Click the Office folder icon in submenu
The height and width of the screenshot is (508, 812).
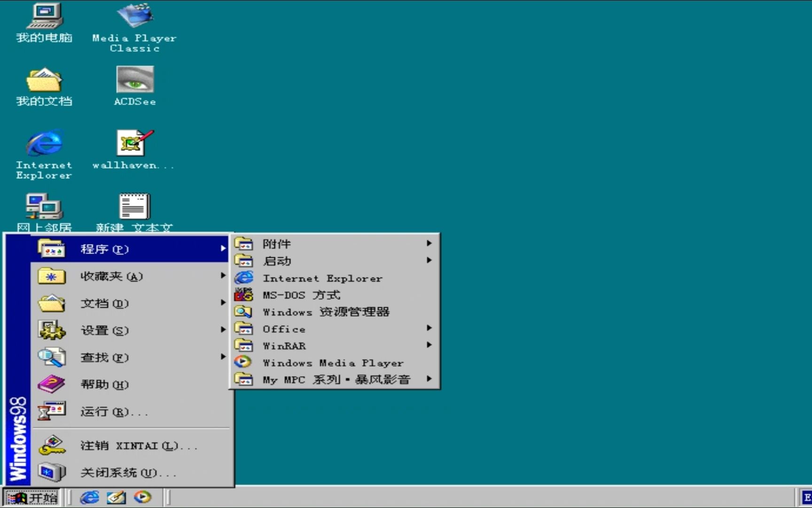click(243, 328)
